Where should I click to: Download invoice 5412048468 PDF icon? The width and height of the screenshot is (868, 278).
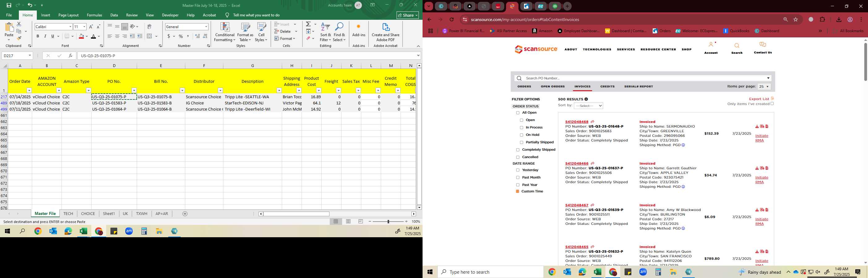(x=757, y=127)
